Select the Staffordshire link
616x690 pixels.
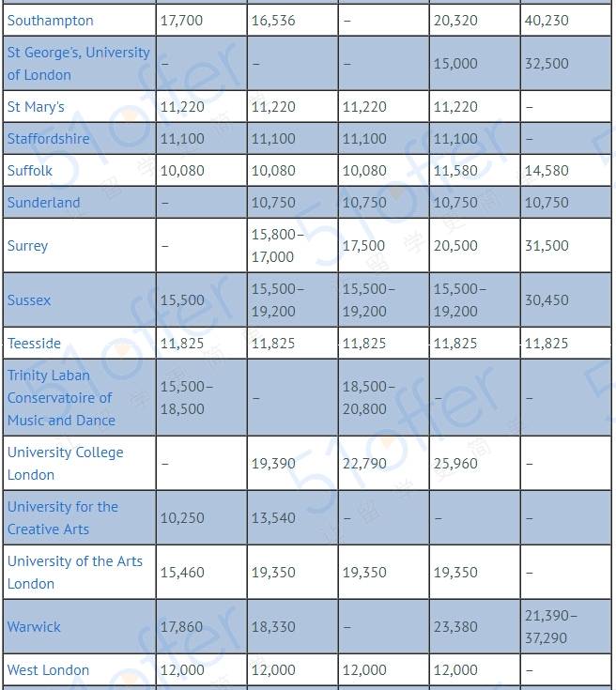[49, 139]
